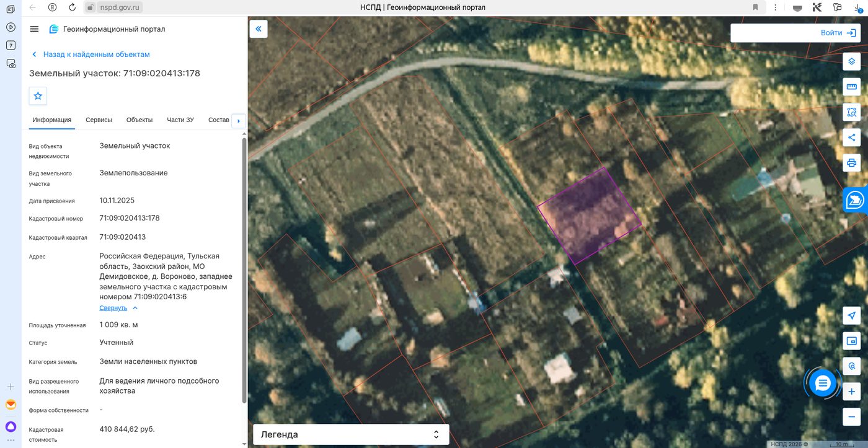This screenshot has height=448, width=868.
Task: Open the Части ЗУ tab
Action: coord(180,120)
